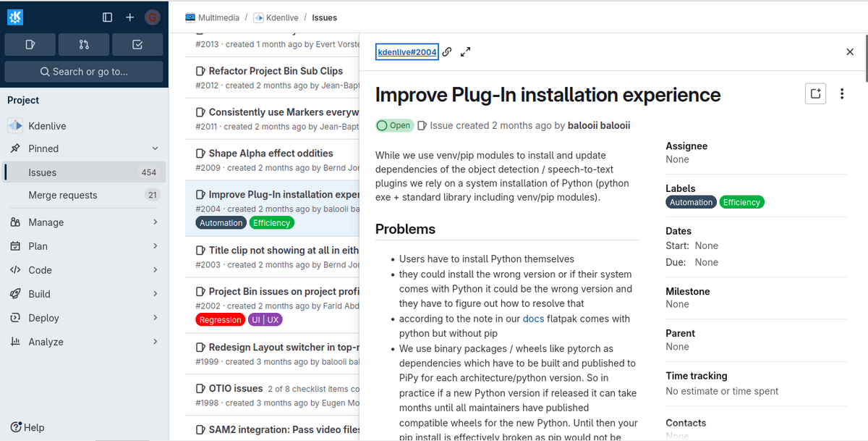This screenshot has width=868, height=441.
Task: Open the create new plus menu
Action: point(129,17)
